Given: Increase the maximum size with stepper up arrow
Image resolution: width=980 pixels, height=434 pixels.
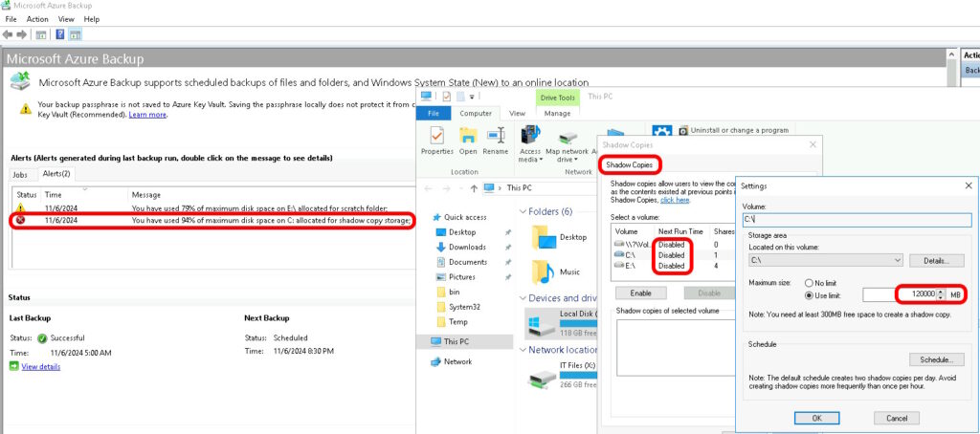Looking at the screenshot, I should coord(941,292).
